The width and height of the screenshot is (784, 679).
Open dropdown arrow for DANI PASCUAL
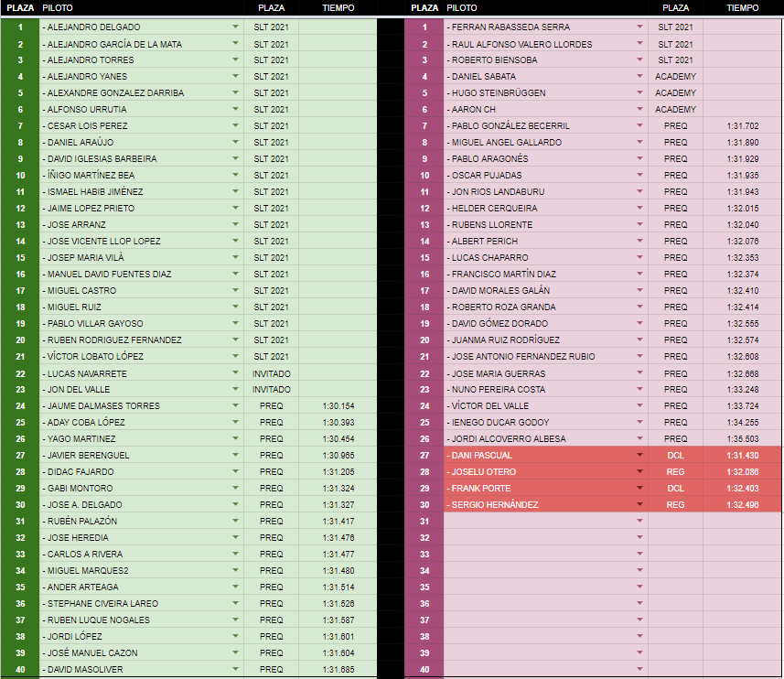(x=639, y=455)
